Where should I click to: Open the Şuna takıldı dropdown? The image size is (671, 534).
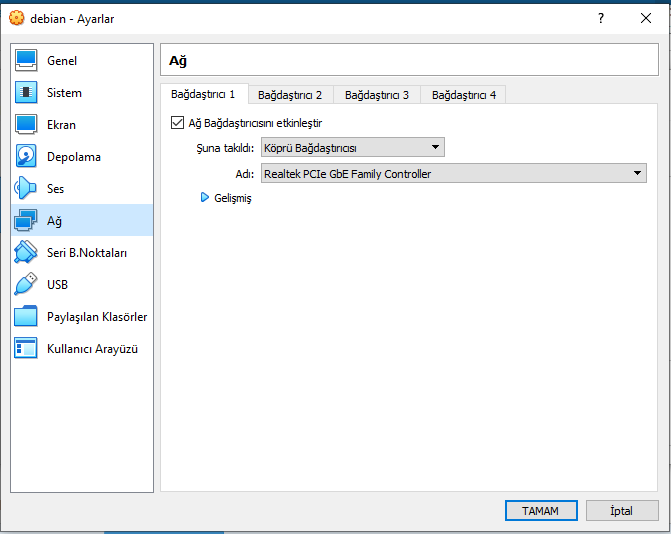[353, 148]
